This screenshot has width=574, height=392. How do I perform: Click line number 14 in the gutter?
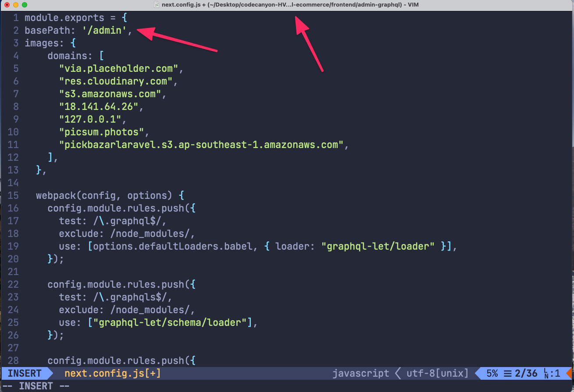point(13,183)
